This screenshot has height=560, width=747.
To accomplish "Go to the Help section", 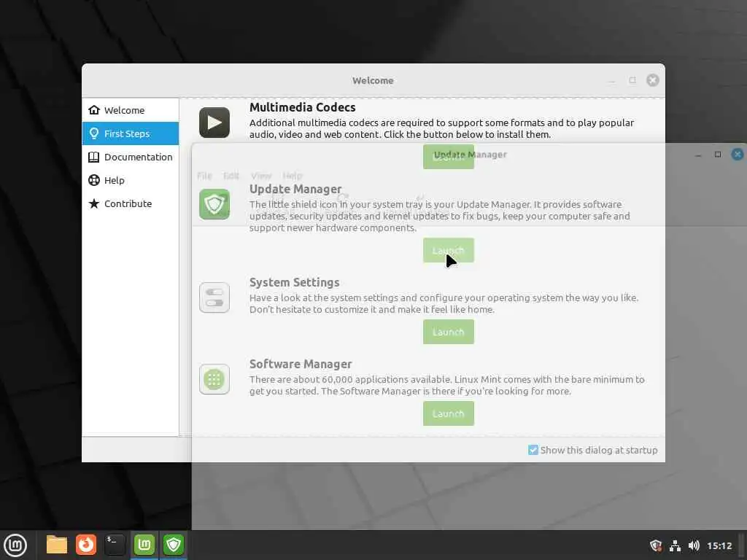I will click(x=130, y=180).
